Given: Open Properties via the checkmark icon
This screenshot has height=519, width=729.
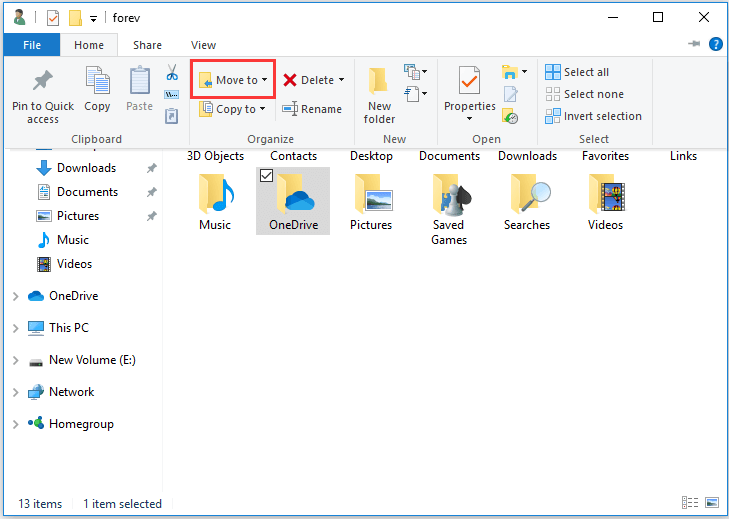Looking at the screenshot, I should (469, 82).
